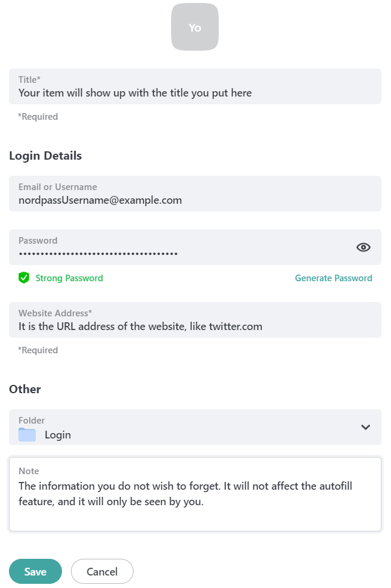391x588 pixels.
Task: Click the Generate Password link
Action: point(333,278)
